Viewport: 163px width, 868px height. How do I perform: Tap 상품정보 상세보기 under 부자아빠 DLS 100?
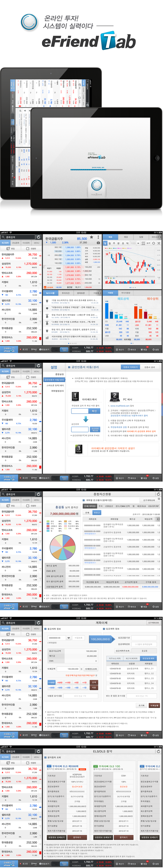(x=103, y=837)
